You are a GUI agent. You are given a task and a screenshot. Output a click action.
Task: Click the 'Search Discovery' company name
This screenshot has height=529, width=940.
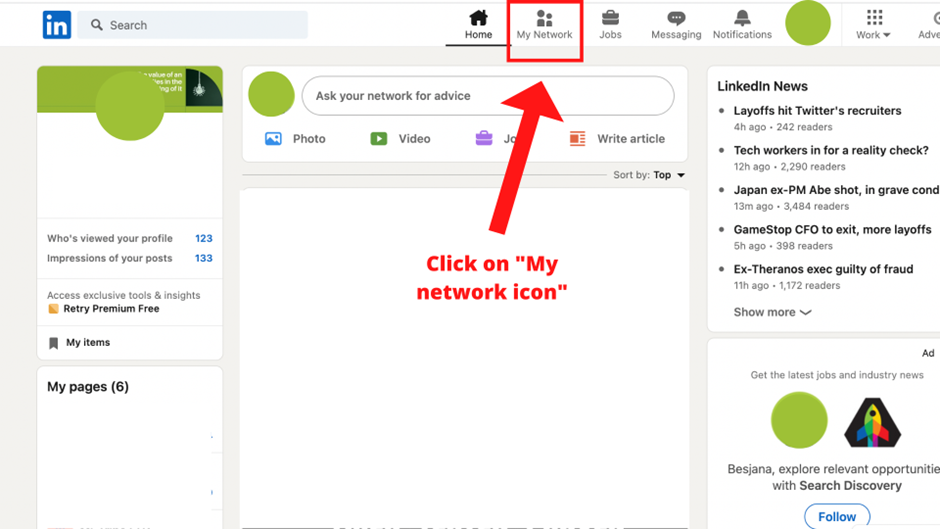(x=851, y=485)
